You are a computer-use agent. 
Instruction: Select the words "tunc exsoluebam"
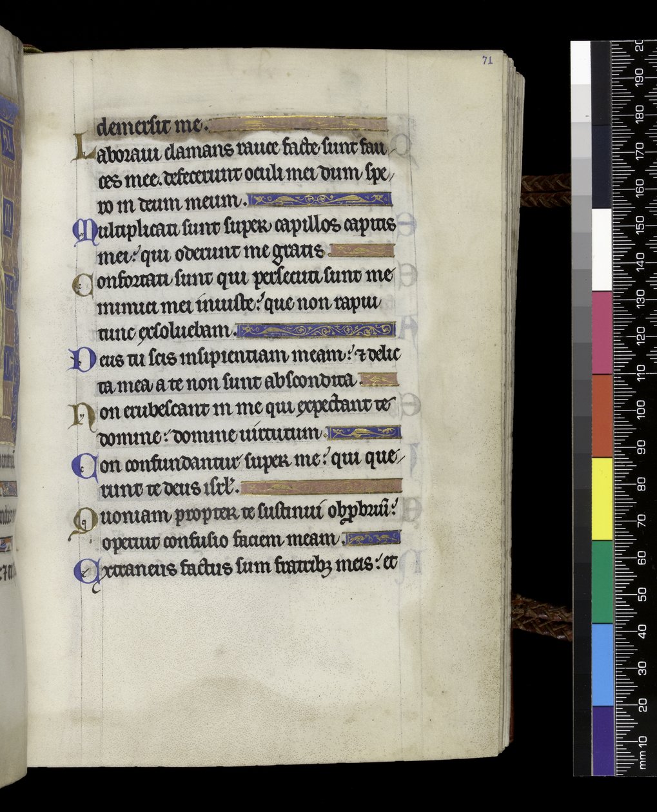(x=164, y=331)
